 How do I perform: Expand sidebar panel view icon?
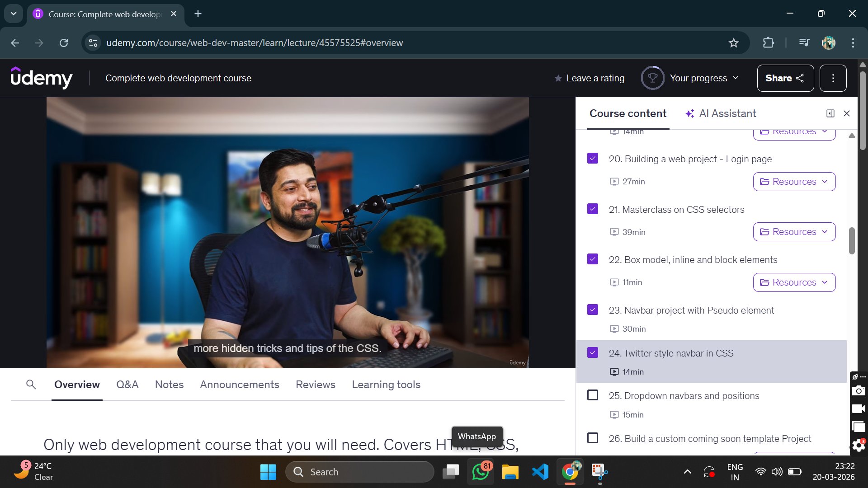830,113
